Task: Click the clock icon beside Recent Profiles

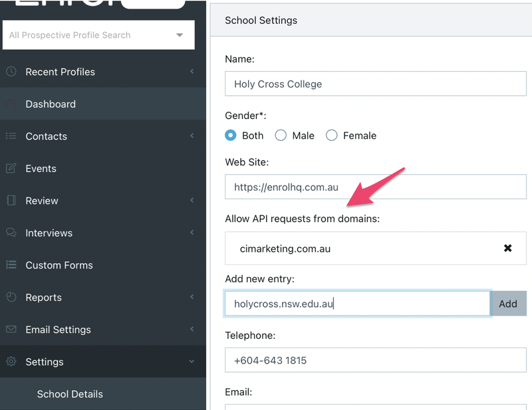Action: (11, 72)
